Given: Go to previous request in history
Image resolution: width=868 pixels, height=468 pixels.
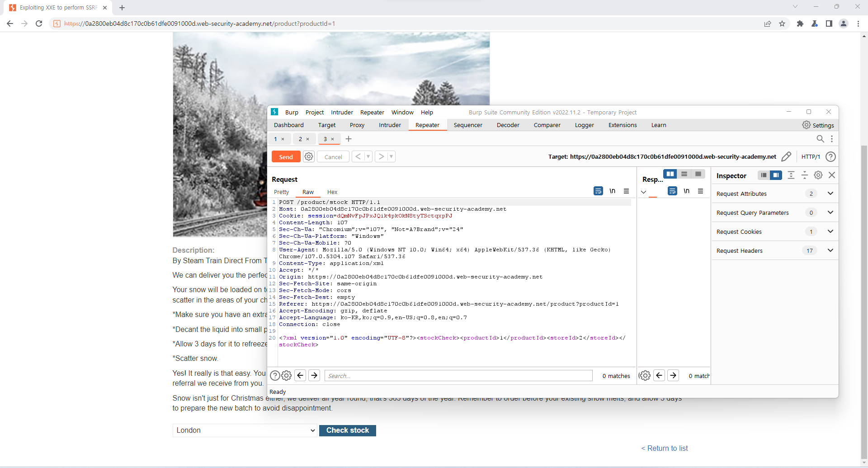Looking at the screenshot, I should click(358, 156).
